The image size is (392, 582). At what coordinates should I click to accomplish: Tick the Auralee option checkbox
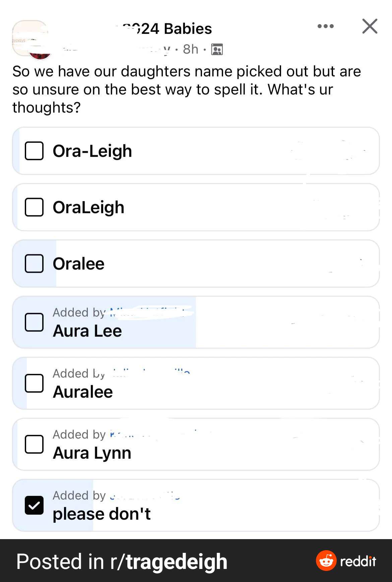tap(34, 383)
